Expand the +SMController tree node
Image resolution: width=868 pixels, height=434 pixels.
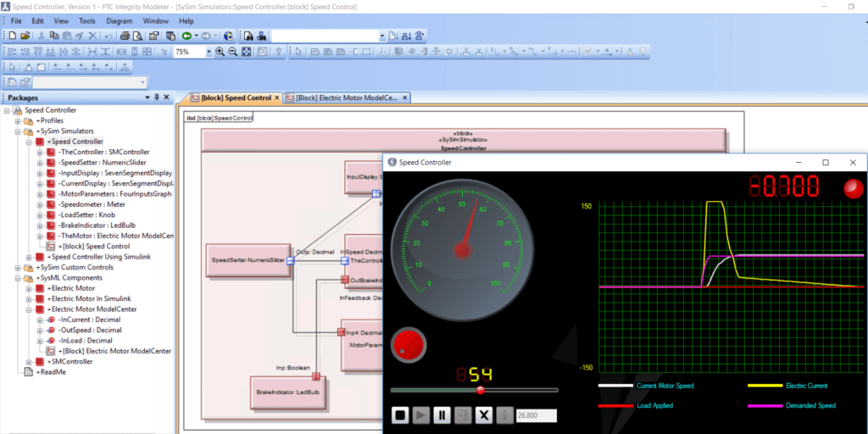pyautogui.click(x=29, y=361)
